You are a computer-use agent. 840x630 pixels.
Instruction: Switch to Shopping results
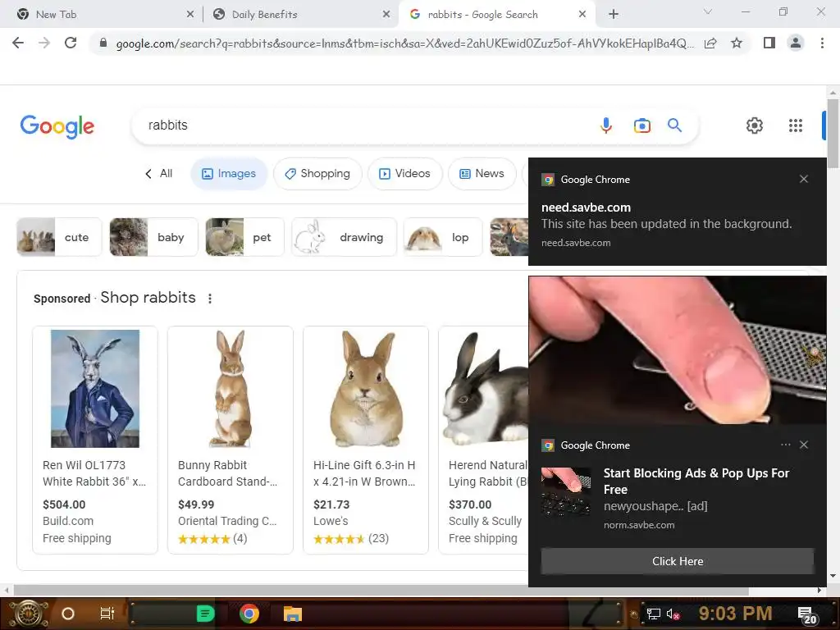317,174
